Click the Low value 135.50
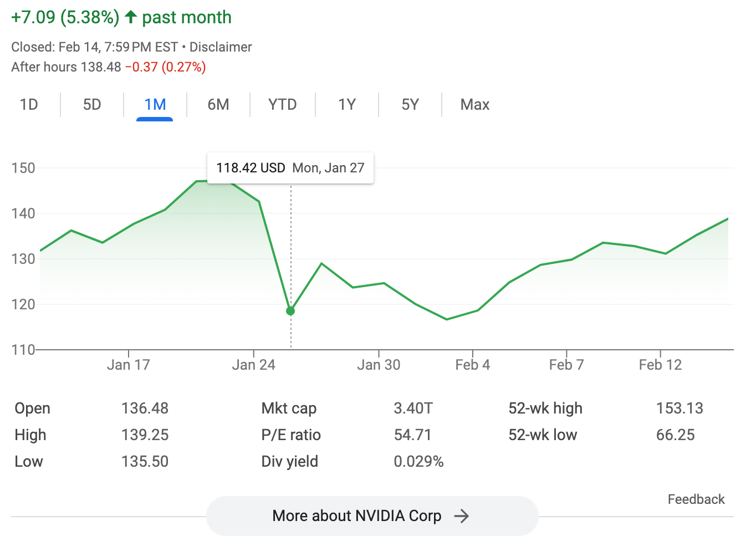Screen dimensions: 756x541 click(145, 462)
